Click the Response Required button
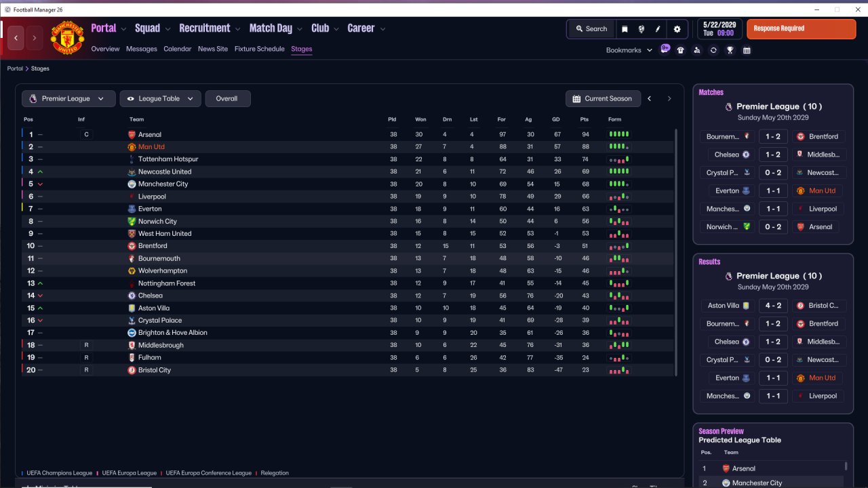 [x=802, y=29]
